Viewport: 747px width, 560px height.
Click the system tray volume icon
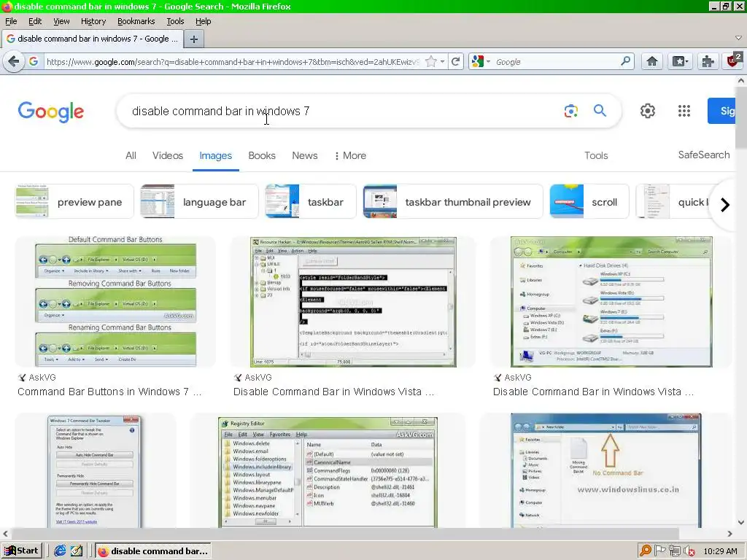click(689, 551)
